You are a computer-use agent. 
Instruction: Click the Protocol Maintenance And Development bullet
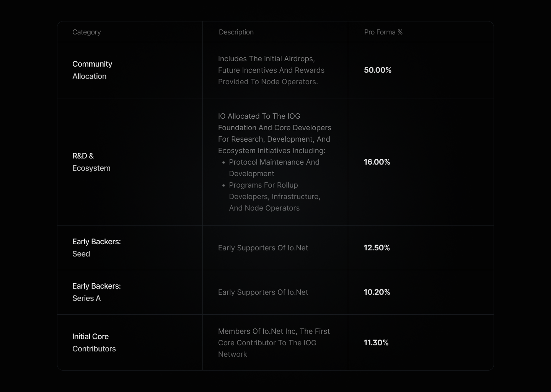tap(274, 168)
